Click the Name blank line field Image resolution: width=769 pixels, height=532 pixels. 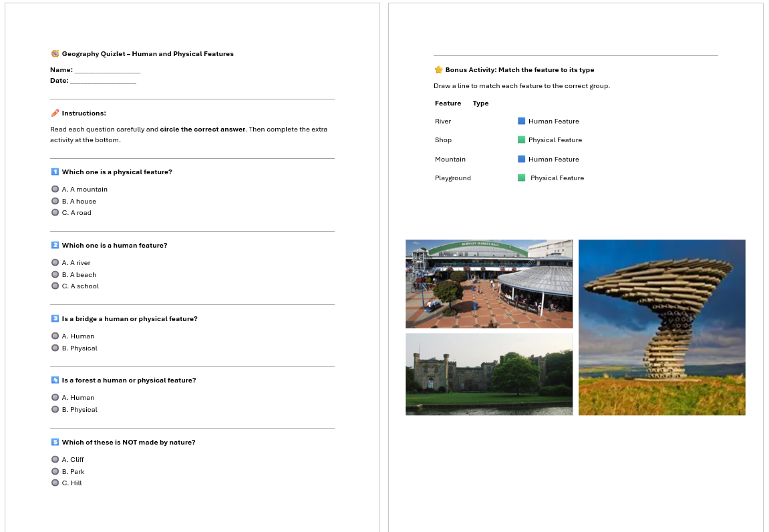click(x=107, y=70)
